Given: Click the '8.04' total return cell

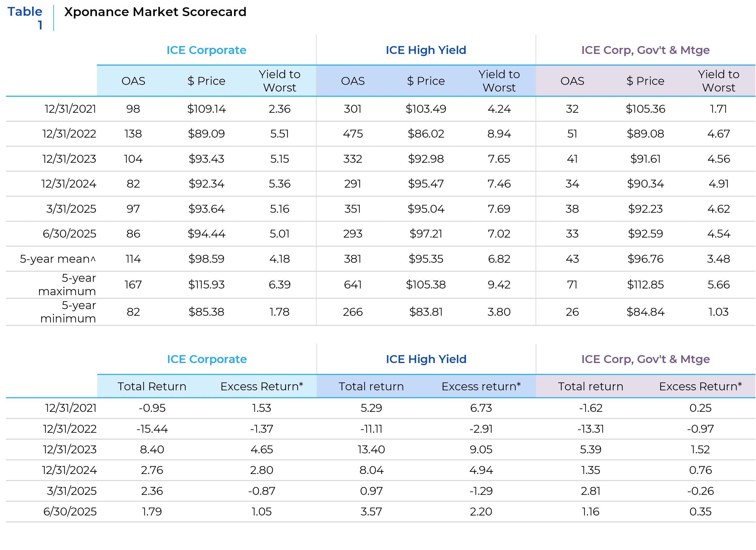Looking at the screenshot, I should click(x=371, y=470).
